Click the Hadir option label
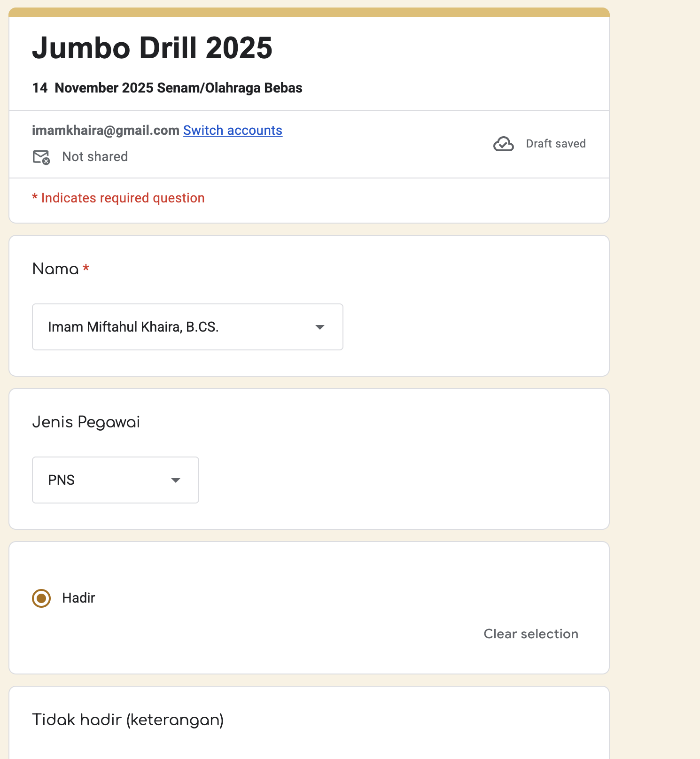 tap(78, 598)
